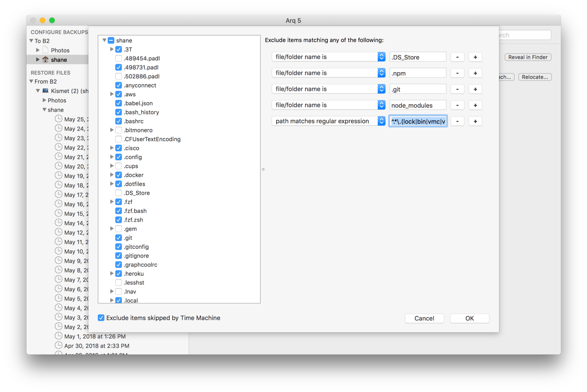587x392 pixels.
Task: Remove the regular expression exclusion rule
Action: tap(457, 121)
